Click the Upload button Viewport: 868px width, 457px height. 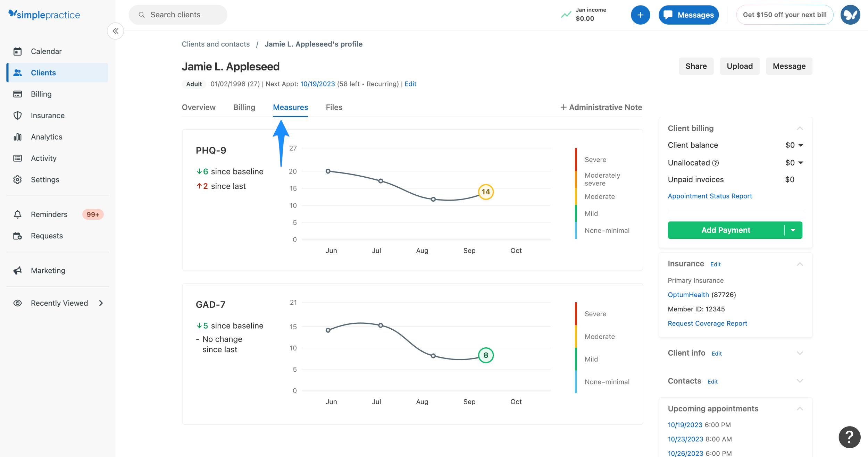[740, 66]
